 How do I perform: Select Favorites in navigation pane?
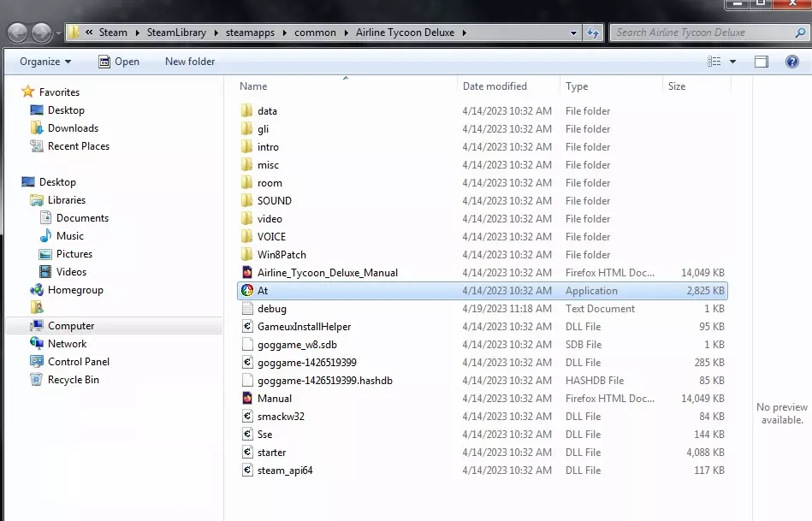click(x=50, y=92)
